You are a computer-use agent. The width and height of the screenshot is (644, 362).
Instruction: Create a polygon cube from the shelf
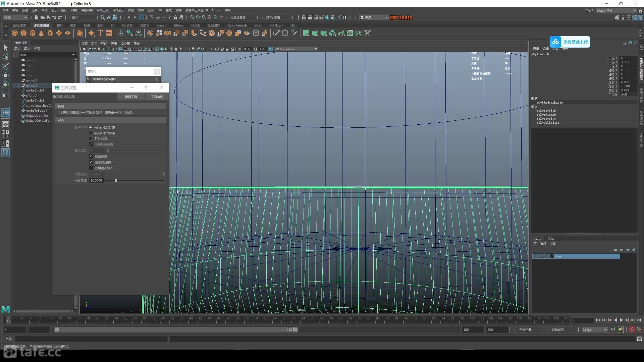[x=23, y=33]
